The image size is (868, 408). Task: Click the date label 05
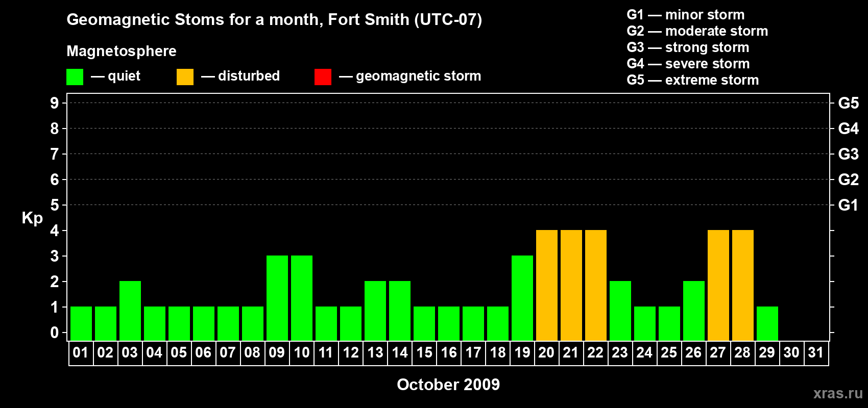[179, 353]
